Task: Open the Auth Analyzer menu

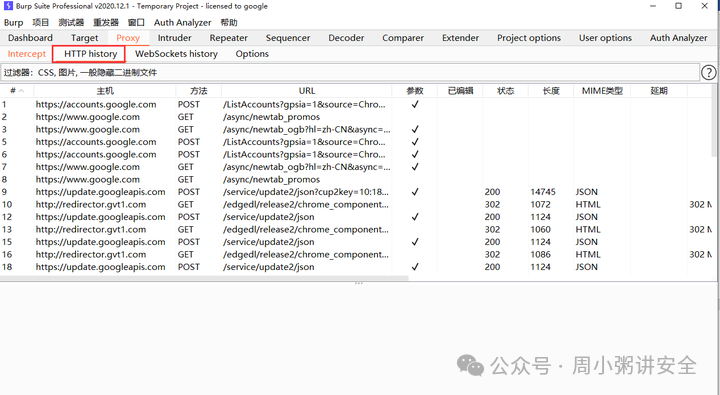Action: coord(182,23)
